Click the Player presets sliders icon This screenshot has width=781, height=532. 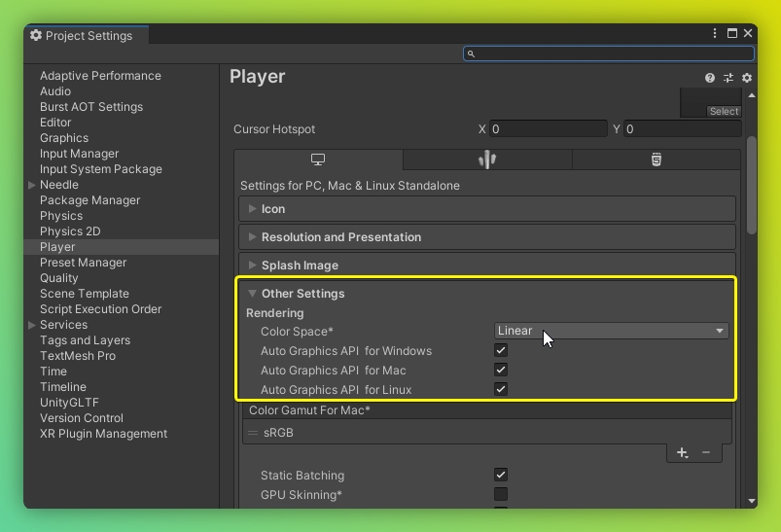[x=728, y=78]
